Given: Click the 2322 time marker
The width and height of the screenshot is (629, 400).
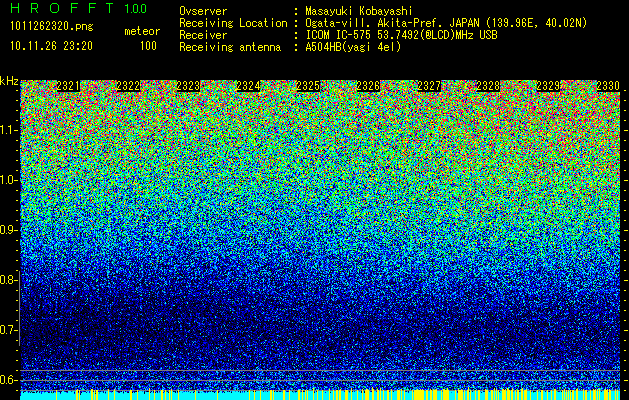Looking at the screenshot, I should [x=128, y=86].
